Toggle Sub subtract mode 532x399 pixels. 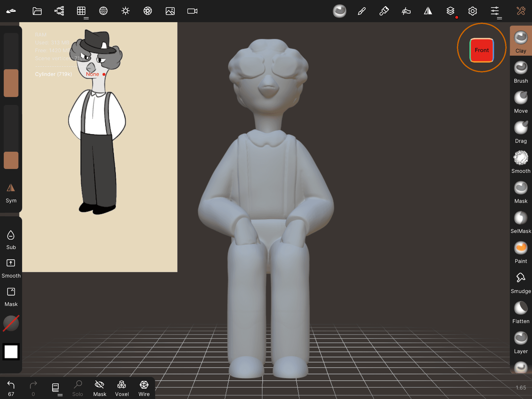pyautogui.click(x=11, y=239)
